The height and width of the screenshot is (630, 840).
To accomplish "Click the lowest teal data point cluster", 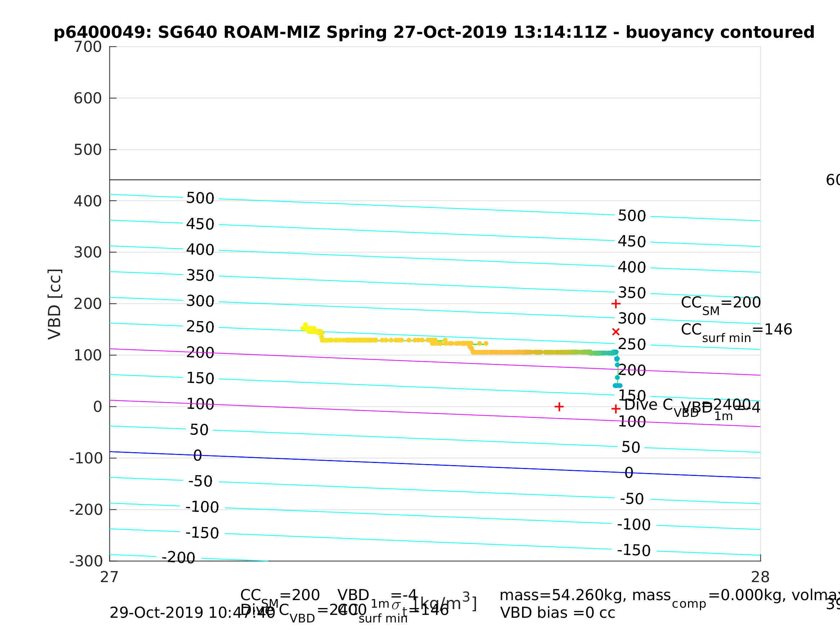I will [x=617, y=386].
